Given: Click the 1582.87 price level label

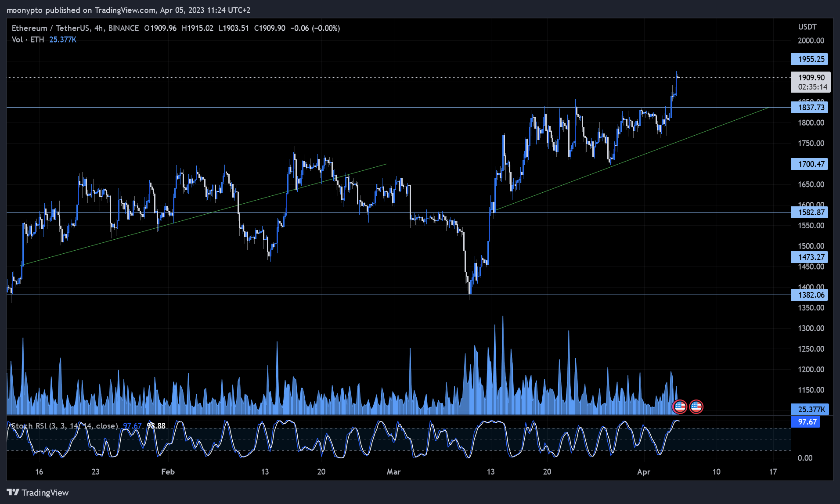Looking at the screenshot, I should [x=810, y=212].
